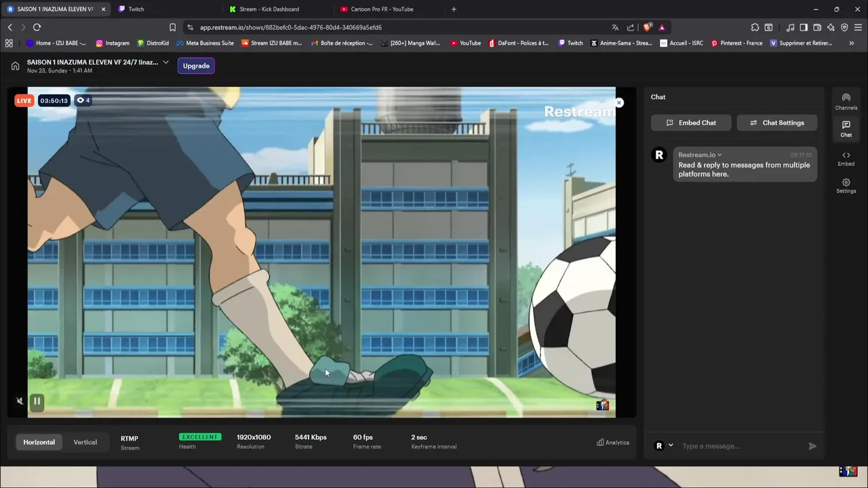Image resolution: width=868 pixels, height=488 pixels.
Task: Share this page icon
Action: tap(631, 27)
